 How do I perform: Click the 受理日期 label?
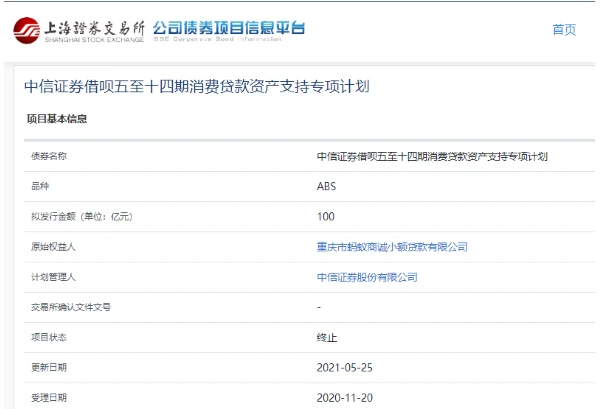(x=49, y=397)
